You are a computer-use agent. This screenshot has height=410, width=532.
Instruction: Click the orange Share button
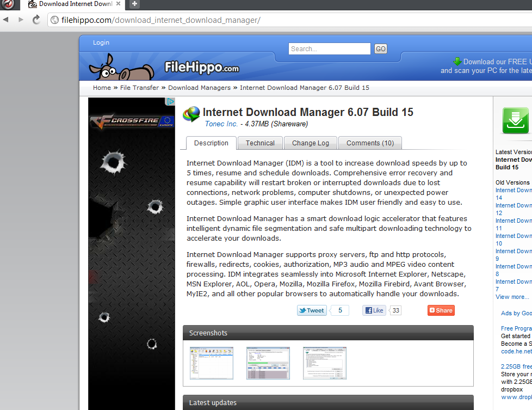[x=441, y=310]
